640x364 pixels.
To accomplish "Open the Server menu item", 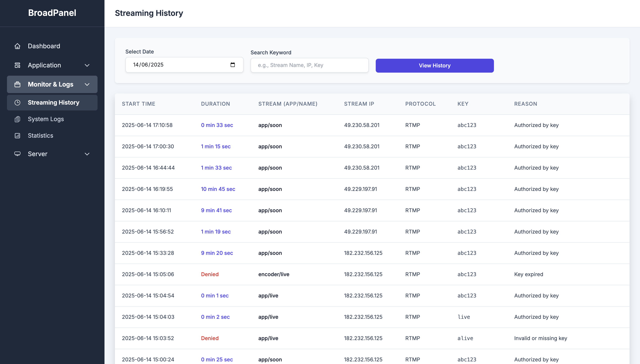I will pyautogui.click(x=52, y=154).
